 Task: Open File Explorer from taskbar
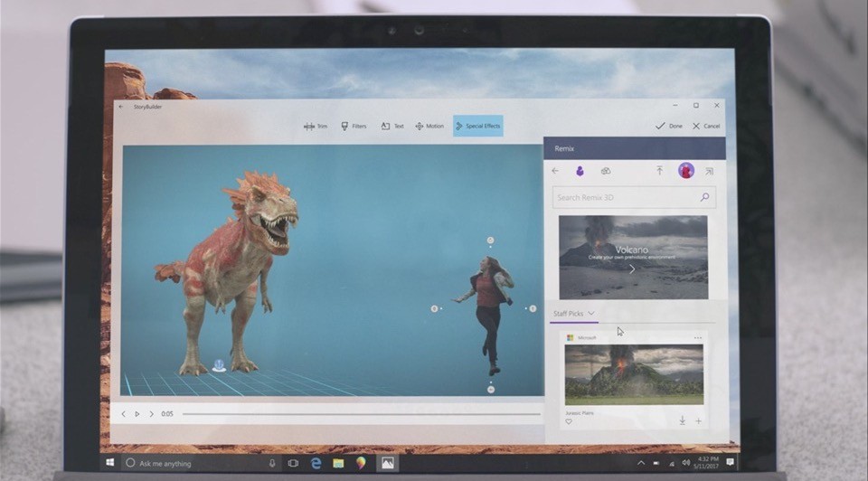tap(338, 463)
